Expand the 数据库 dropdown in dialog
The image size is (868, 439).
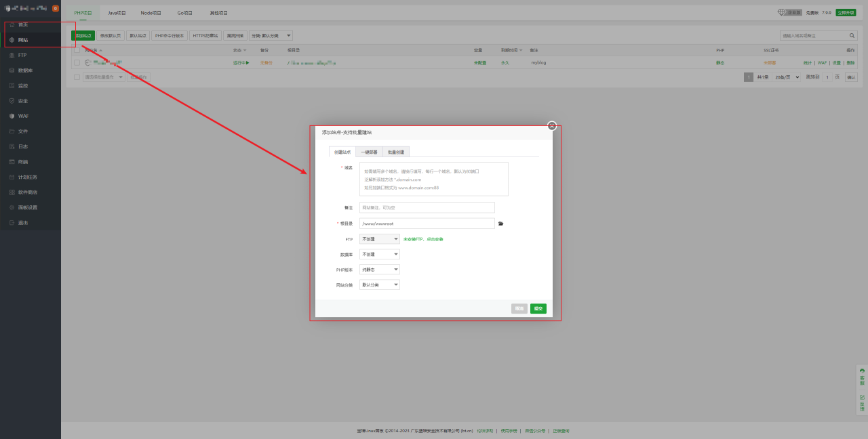379,254
